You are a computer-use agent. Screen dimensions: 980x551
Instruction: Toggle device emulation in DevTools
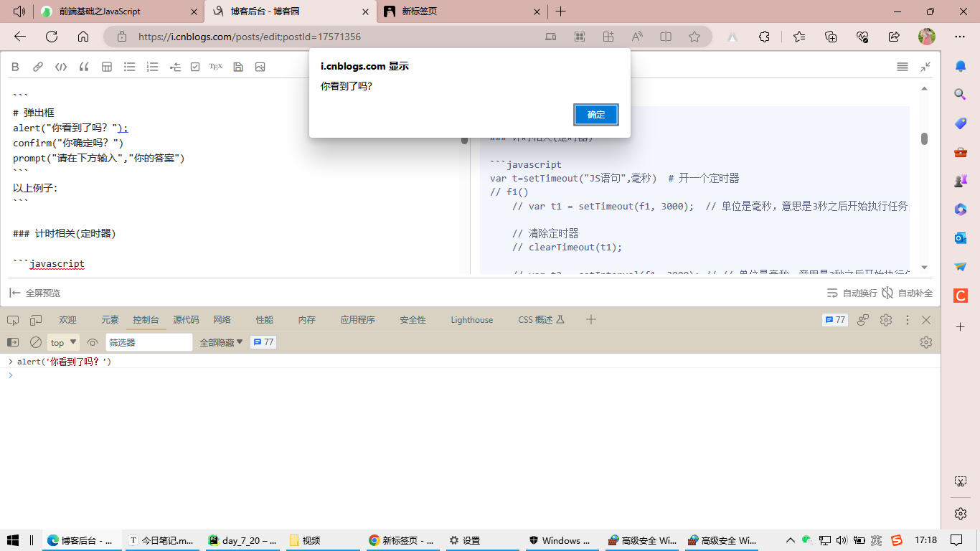pos(36,320)
